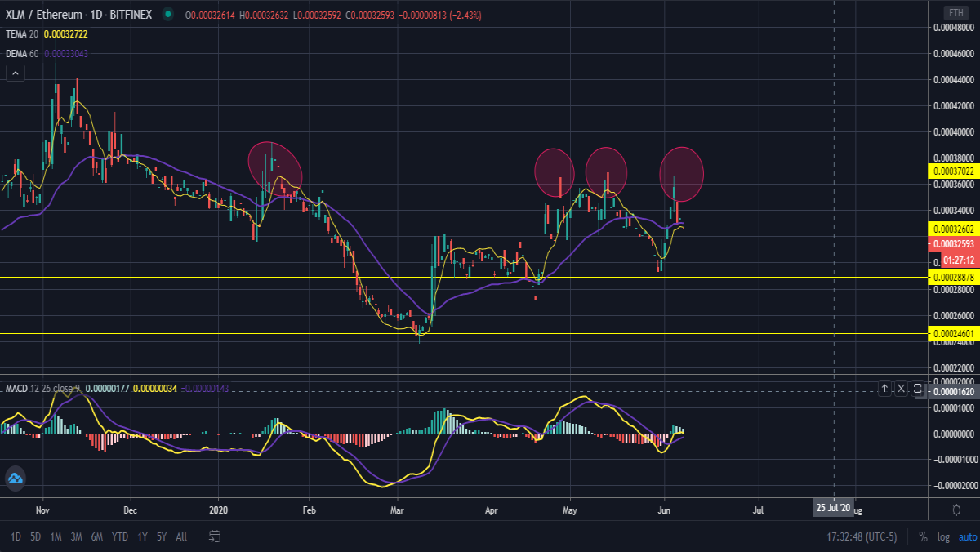Click the 01:27:12 bar countdown label
The image size is (980, 552).
coord(959,260)
